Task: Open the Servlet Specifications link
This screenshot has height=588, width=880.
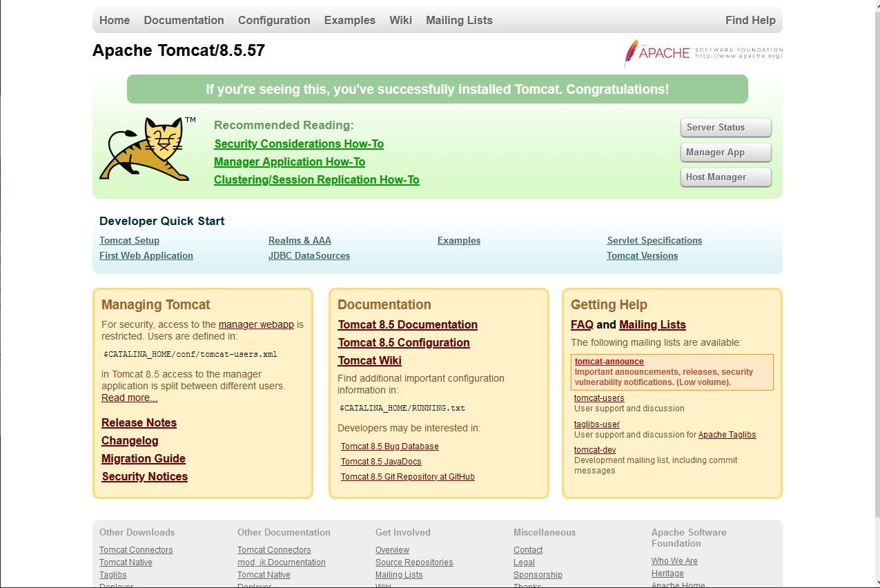Action: pos(654,240)
